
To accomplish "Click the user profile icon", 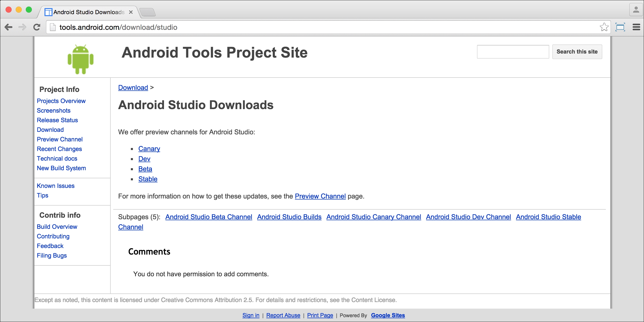I will pyautogui.click(x=636, y=10).
